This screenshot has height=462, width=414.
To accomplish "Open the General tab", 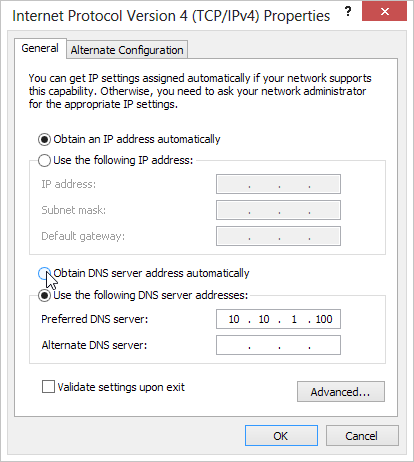I will tap(40, 48).
